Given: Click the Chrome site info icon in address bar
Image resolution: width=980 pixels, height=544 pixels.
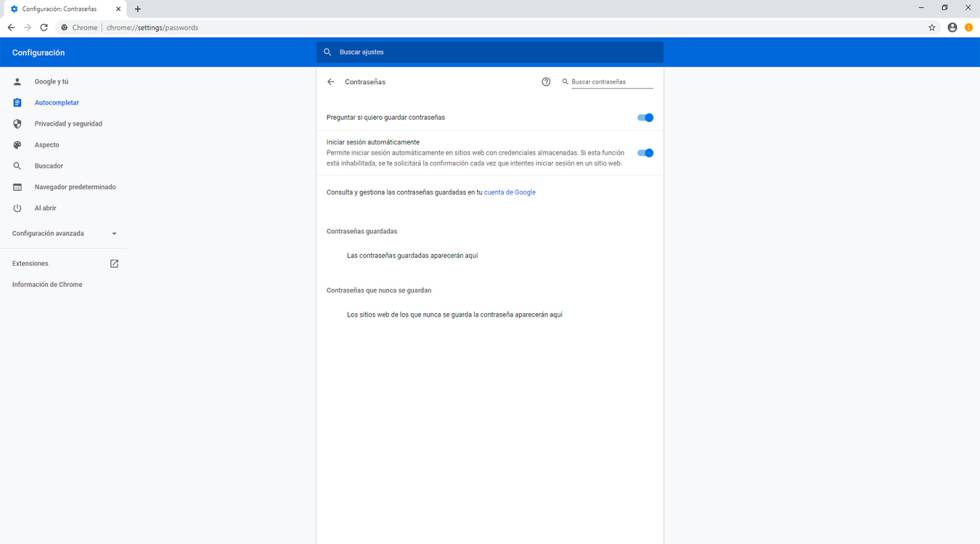Looking at the screenshot, I should tap(64, 28).
